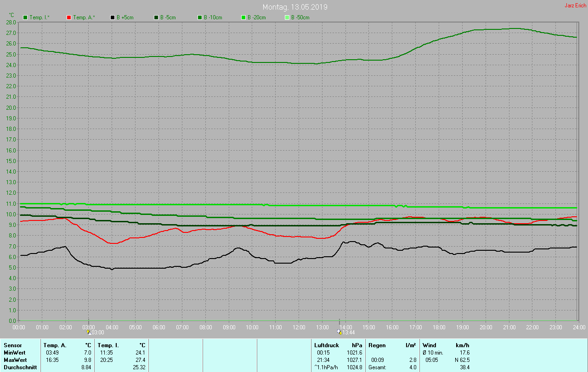
Task: Click the pale green B -50cm legend square
Action: click(x=287, y=17)
